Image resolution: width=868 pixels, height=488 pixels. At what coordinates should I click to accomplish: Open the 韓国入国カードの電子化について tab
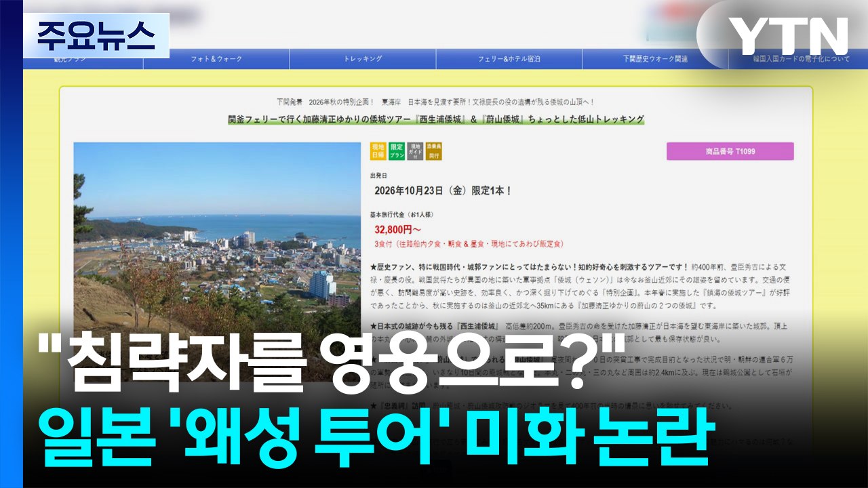[798, 59]
